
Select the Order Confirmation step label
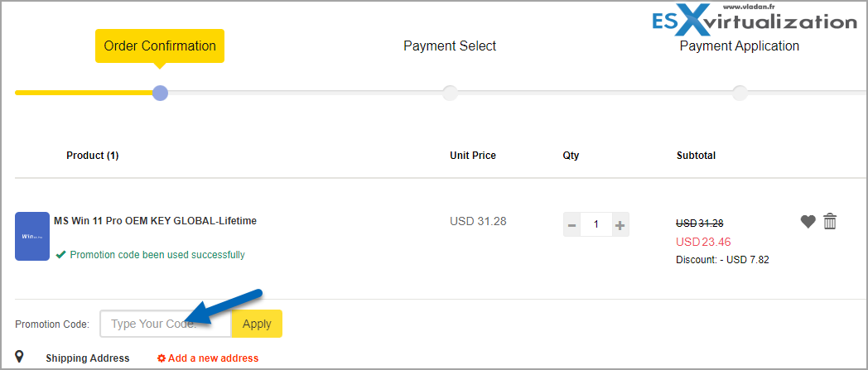[x=160, y=46]
